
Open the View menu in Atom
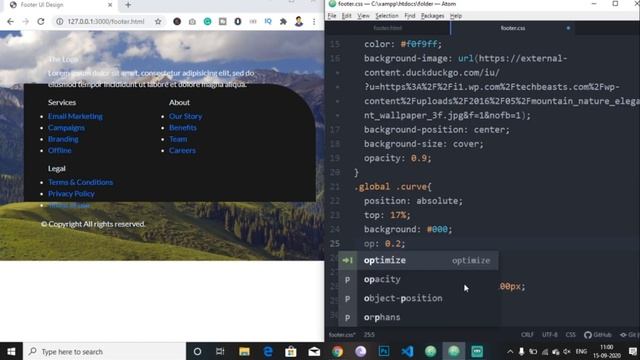coord(363,16)
